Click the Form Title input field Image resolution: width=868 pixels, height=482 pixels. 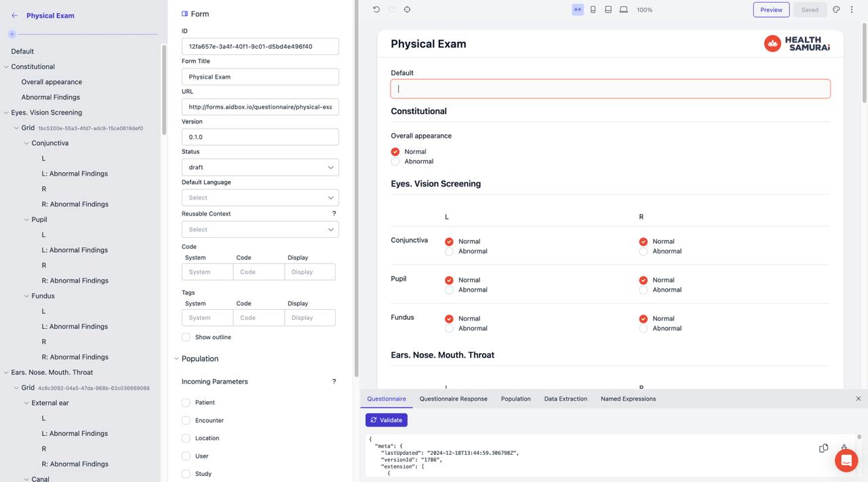point(260,77)
